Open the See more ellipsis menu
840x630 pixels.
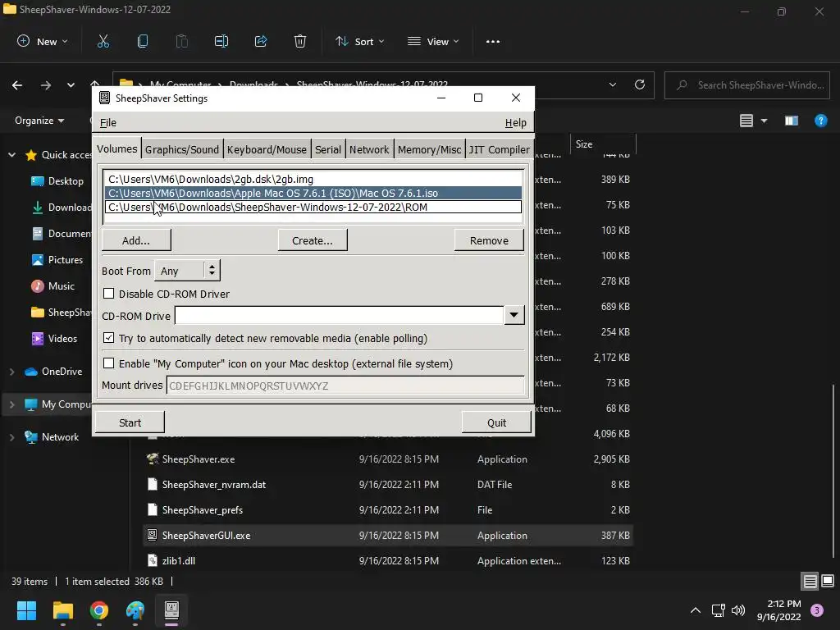[x=493, y=41]
